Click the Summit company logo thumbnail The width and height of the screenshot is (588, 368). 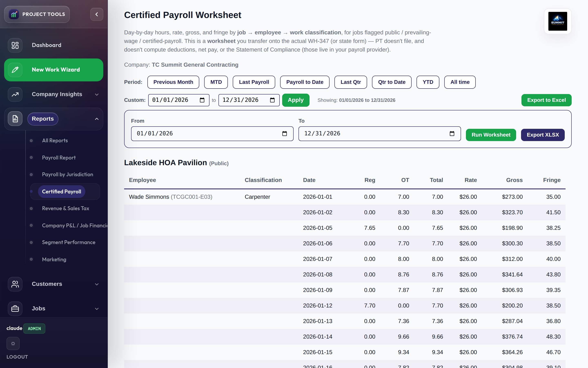[558, 21]
